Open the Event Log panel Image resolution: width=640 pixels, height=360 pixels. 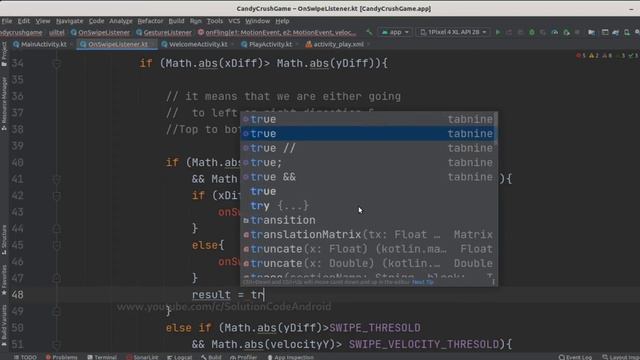click(575, 357)
